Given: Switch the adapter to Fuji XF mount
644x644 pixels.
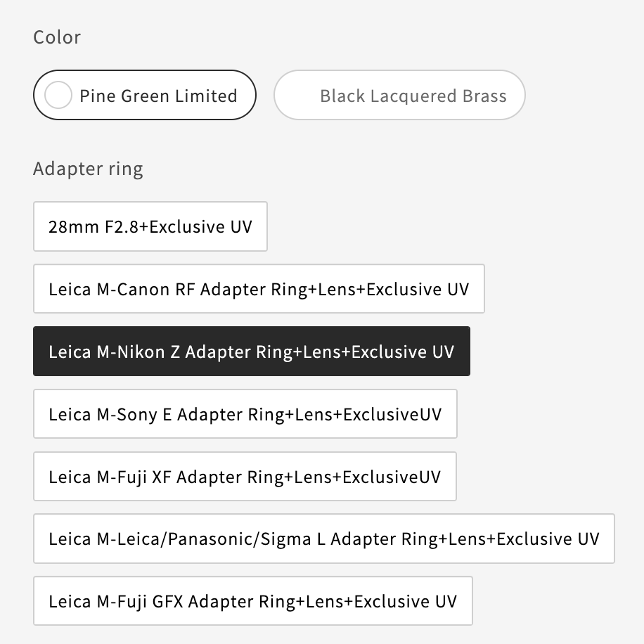Looking at the screenshot, I should coord(245,477).
